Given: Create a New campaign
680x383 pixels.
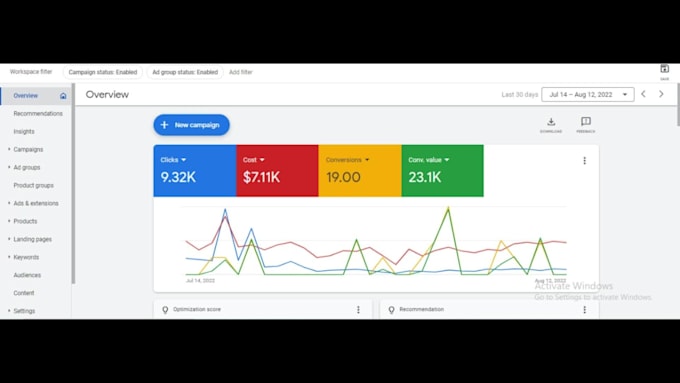Looking at the screenshot, I should 191,125.
